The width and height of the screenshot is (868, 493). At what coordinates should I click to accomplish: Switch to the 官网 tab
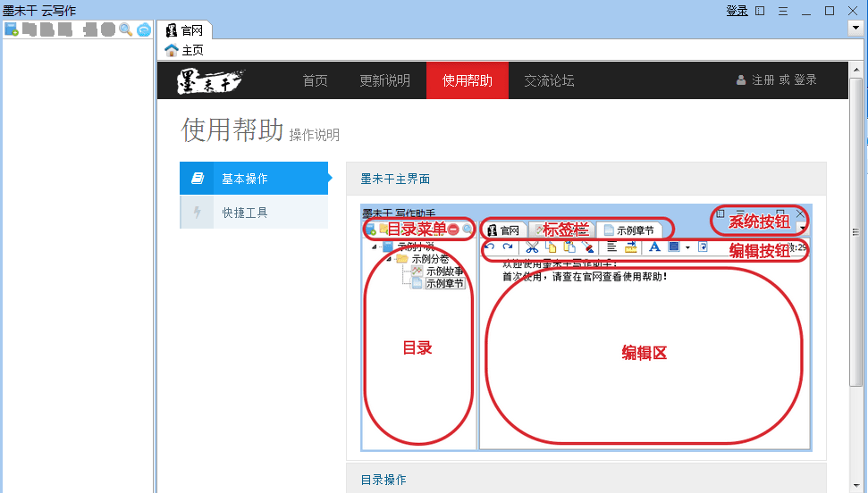pos(185,30)
